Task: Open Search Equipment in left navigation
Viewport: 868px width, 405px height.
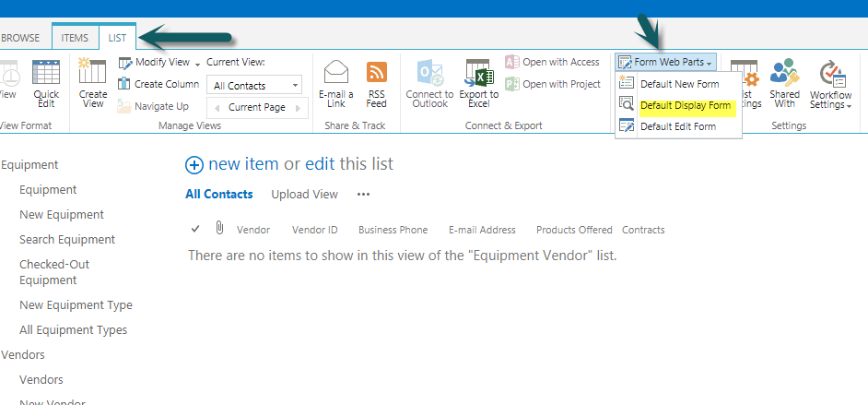Action: coord(67,240)
